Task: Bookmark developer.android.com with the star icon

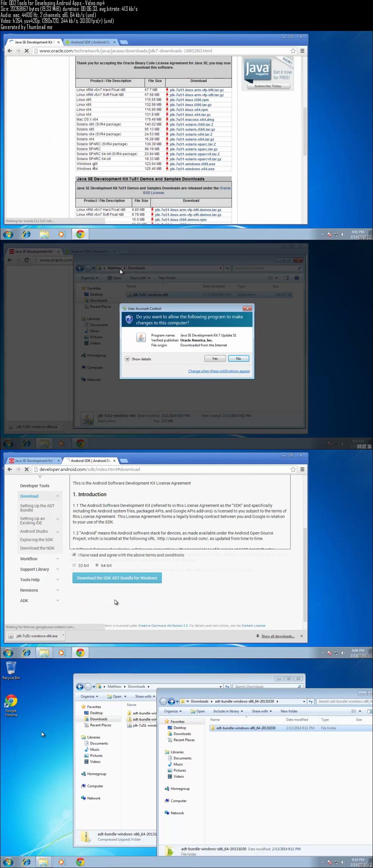Action: pos(293,469)
